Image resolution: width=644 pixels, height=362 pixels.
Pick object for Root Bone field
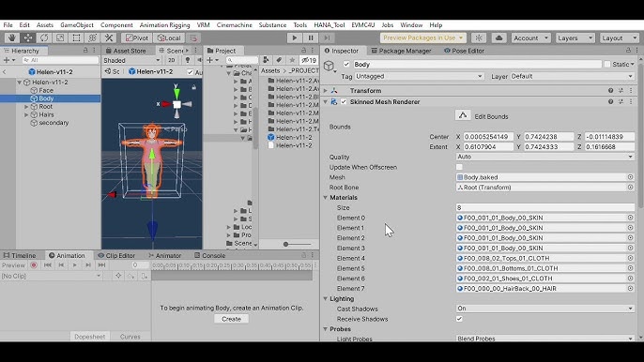pos(631,188)
